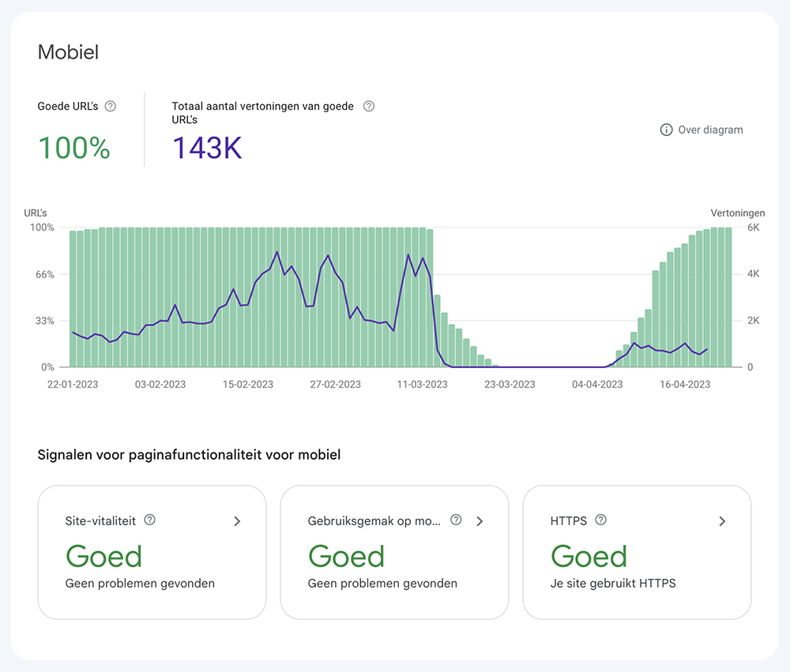Click the info icon before Over diagram
790x672 pixels.
(x=666, y=130)
